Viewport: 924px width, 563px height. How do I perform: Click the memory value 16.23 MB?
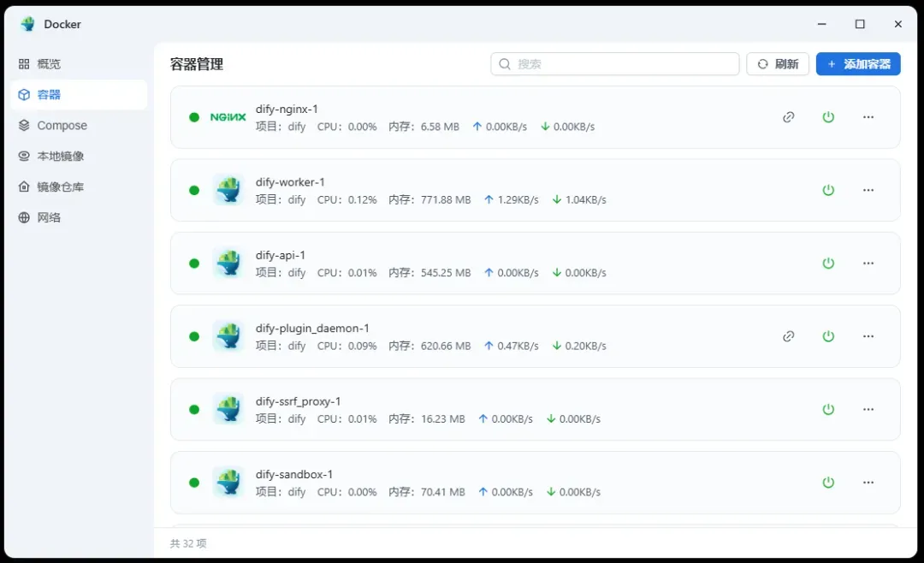(442, 419)
